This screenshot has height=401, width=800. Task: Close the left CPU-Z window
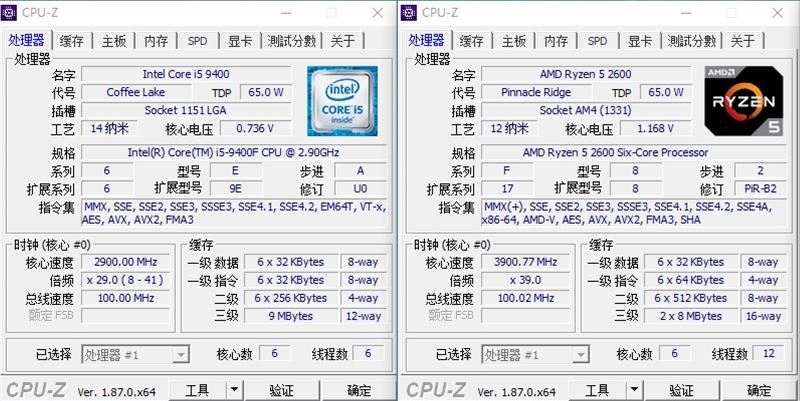[x=377, y=12]
